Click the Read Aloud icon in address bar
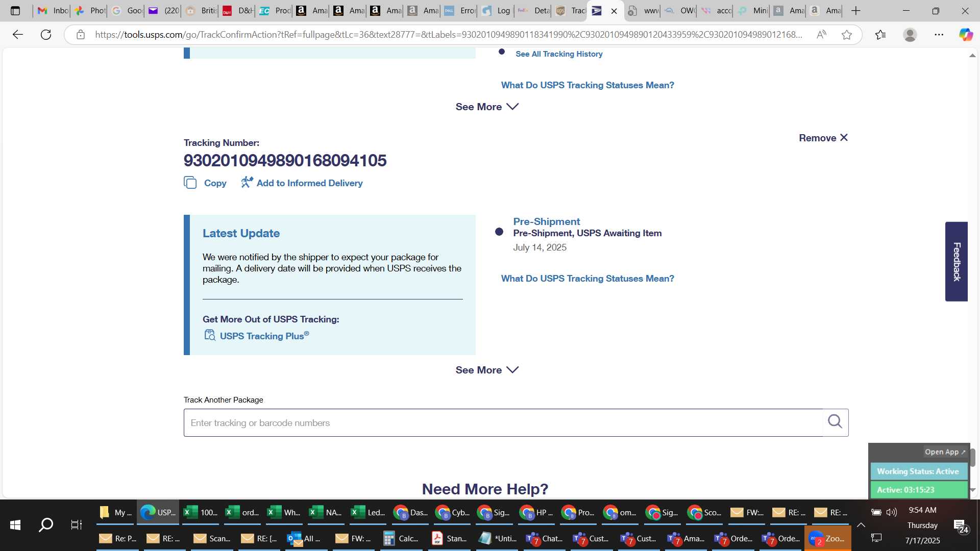980x551 pixels. click(821, 35)
